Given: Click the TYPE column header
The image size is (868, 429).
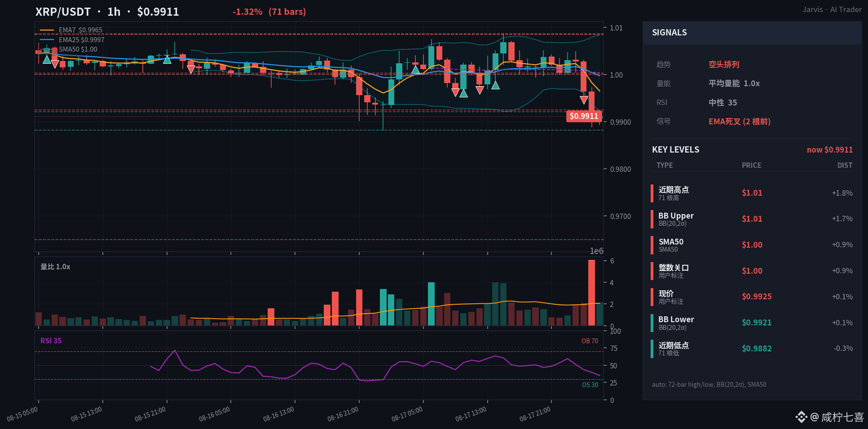Looking at the screenshot, I should click(x=665, y=165).
